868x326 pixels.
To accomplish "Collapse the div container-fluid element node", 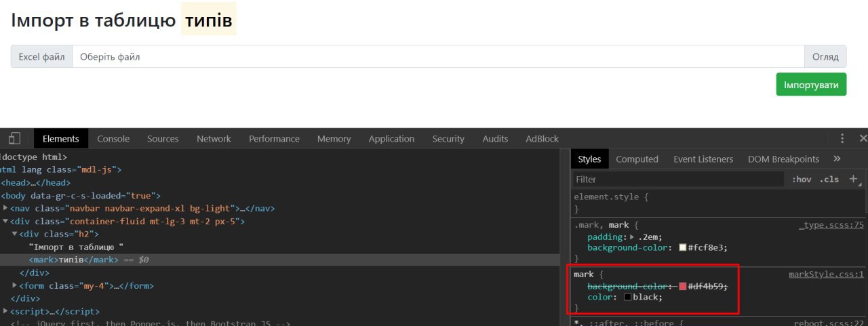I will pos(5,221).
